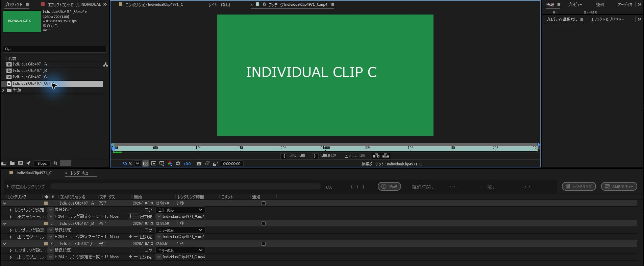Expand the 平面 folder in Project panel
This screenshot has height=266, width=644.
3,90
